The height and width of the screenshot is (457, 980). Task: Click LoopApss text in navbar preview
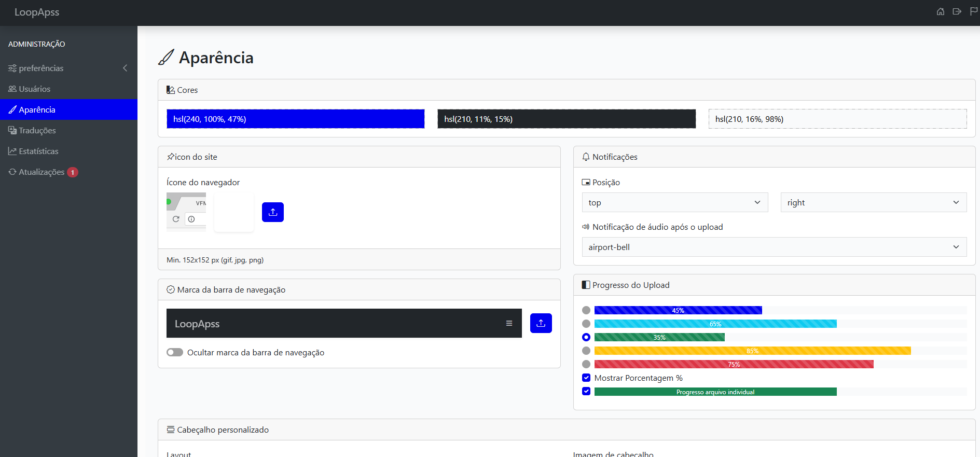(197, 324)
